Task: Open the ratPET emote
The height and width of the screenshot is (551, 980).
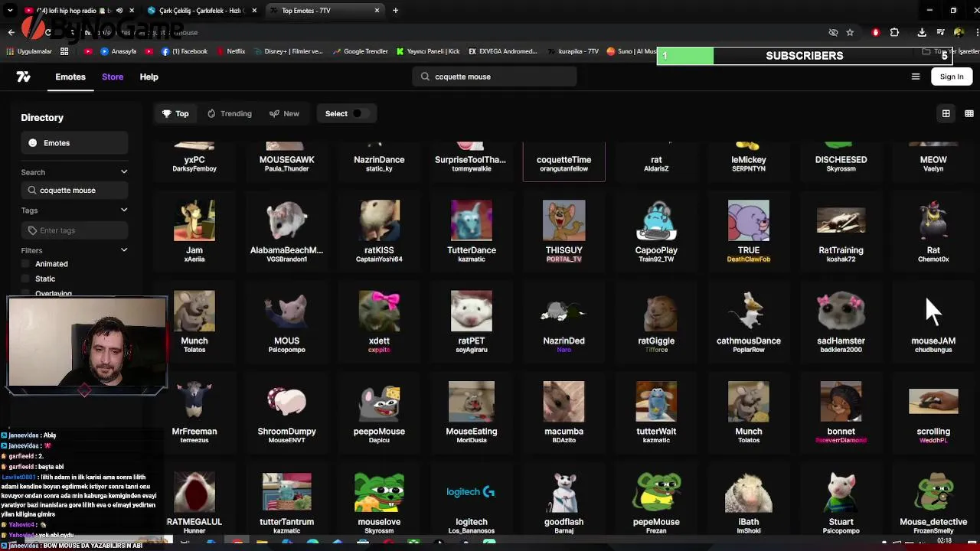Action: tap(472, 321)
